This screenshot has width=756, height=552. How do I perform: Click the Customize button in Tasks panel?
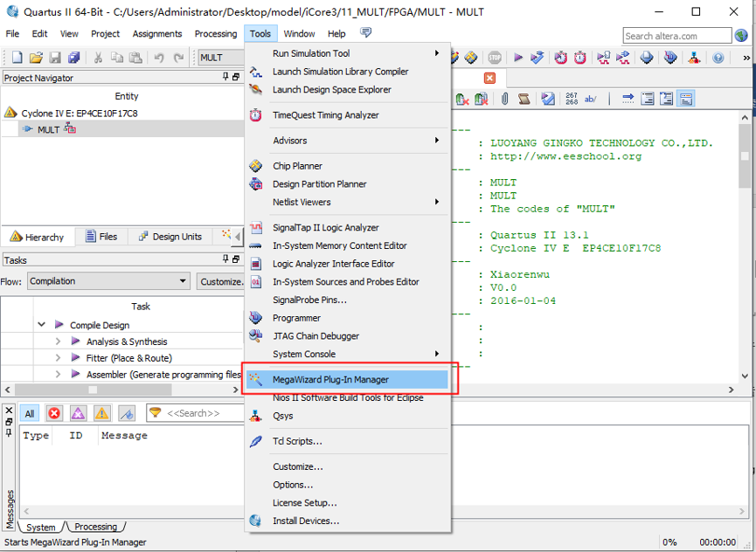click(221, 281)
